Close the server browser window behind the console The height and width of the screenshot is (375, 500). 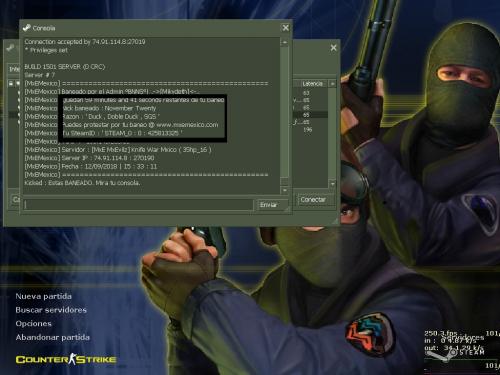pyautogui.click(x=333, y=48)
